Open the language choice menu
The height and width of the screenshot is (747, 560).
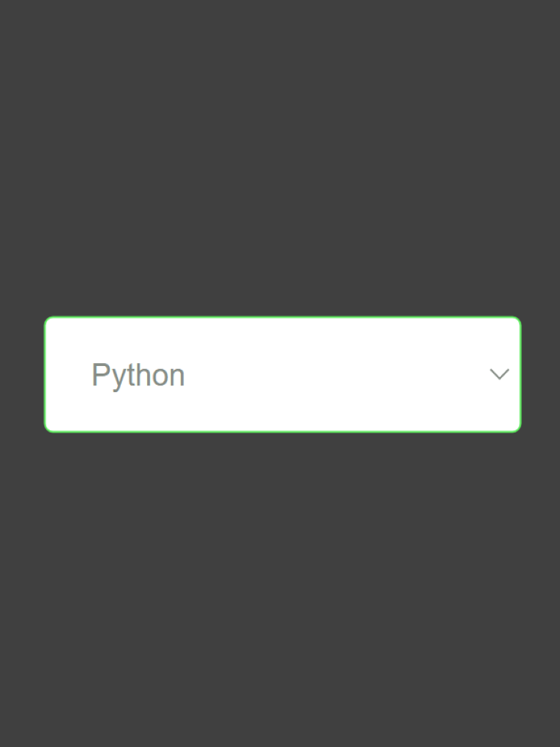[x=282, y=374]
